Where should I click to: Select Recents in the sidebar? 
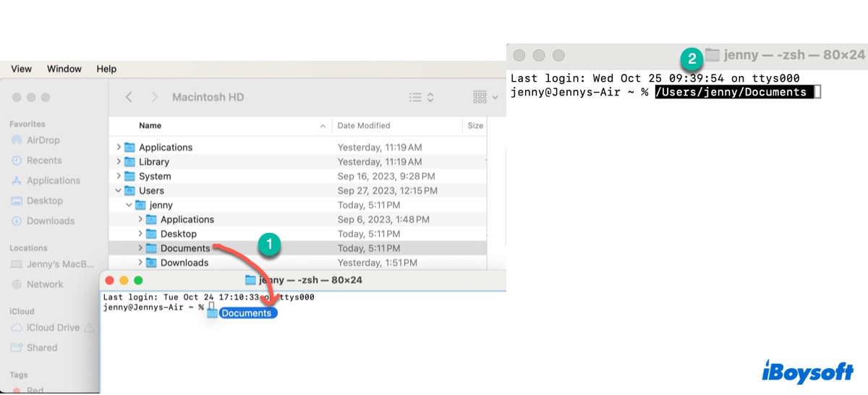click(x=37, y=161)
